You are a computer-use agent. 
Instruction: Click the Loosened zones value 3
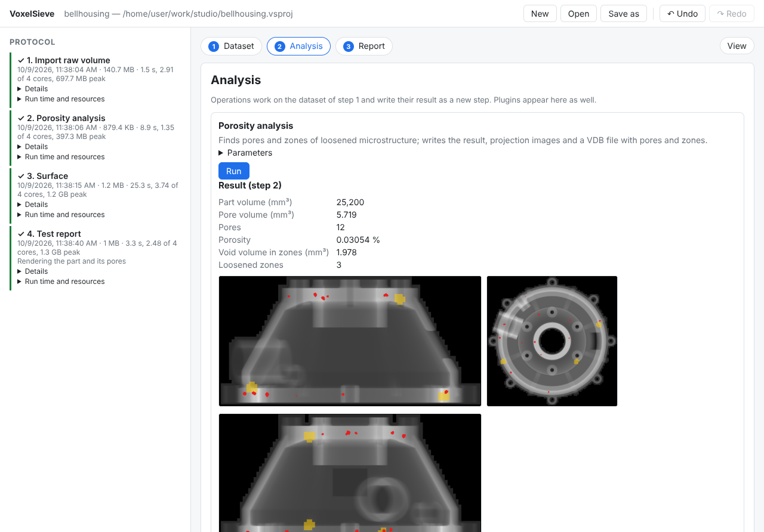tap(339, 265)
